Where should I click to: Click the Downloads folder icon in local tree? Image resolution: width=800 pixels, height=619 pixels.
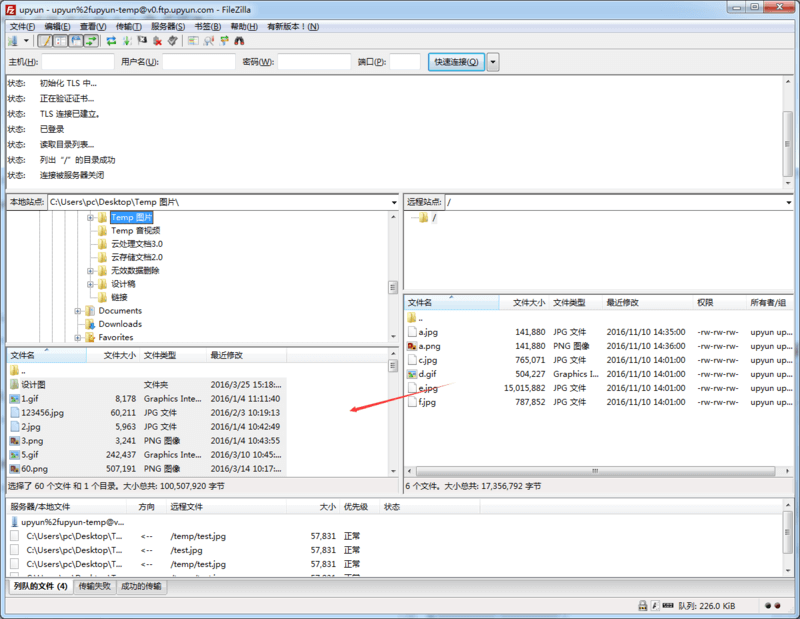[x=90, y=324]
